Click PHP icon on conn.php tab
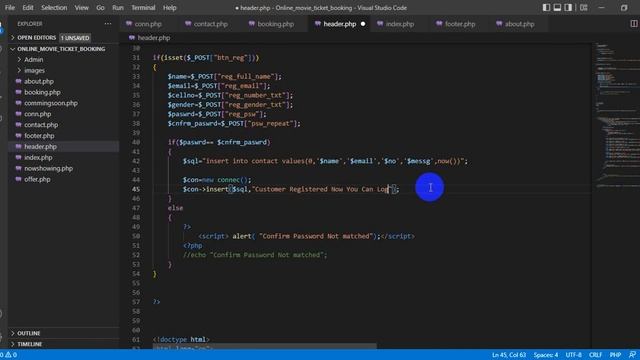The height and width of the screenshot is (360, 640). [x=129, y=24]
